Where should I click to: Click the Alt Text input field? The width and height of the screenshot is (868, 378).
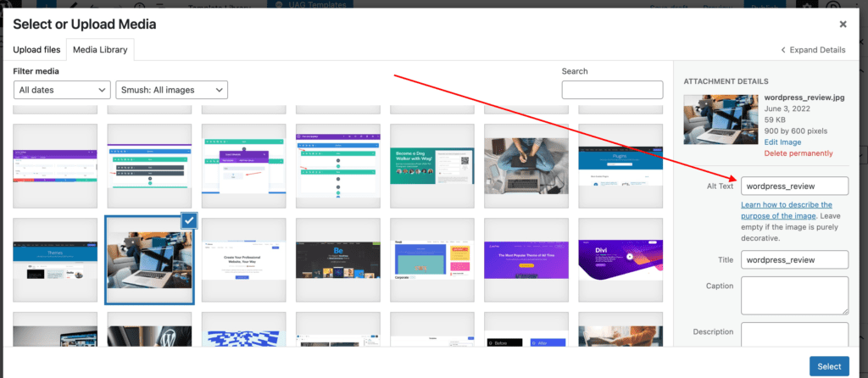pyautogui.click(x=794, y=186)
